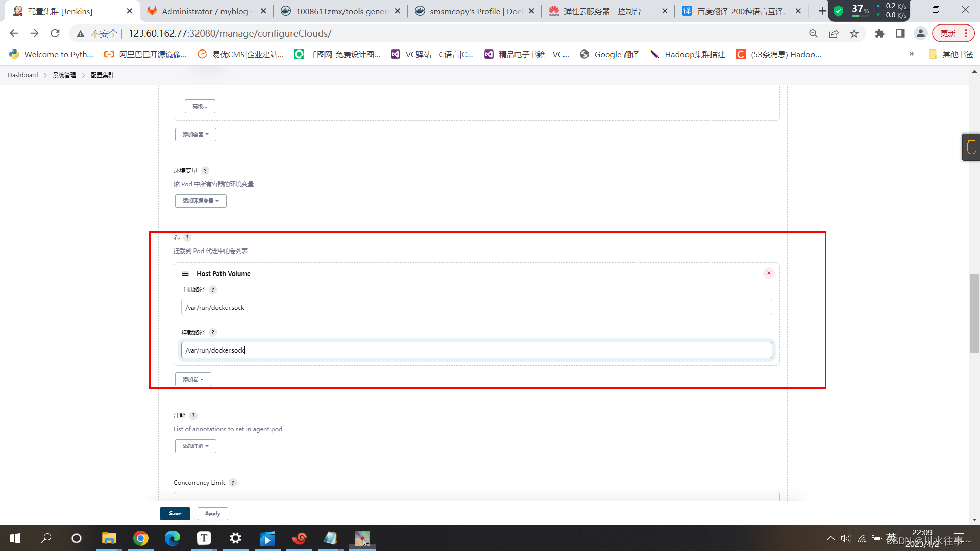
Task: Bookmark this page with star icon
Action: tap(854, 34)
